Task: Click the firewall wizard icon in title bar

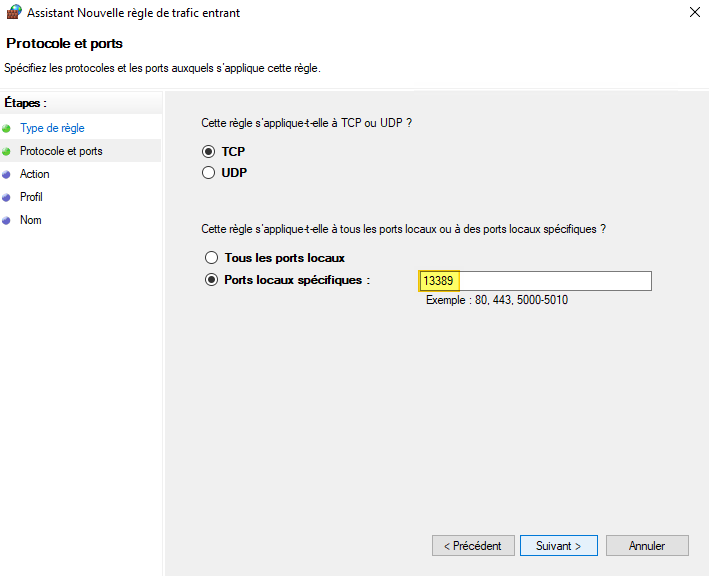Action: point(13,13)
